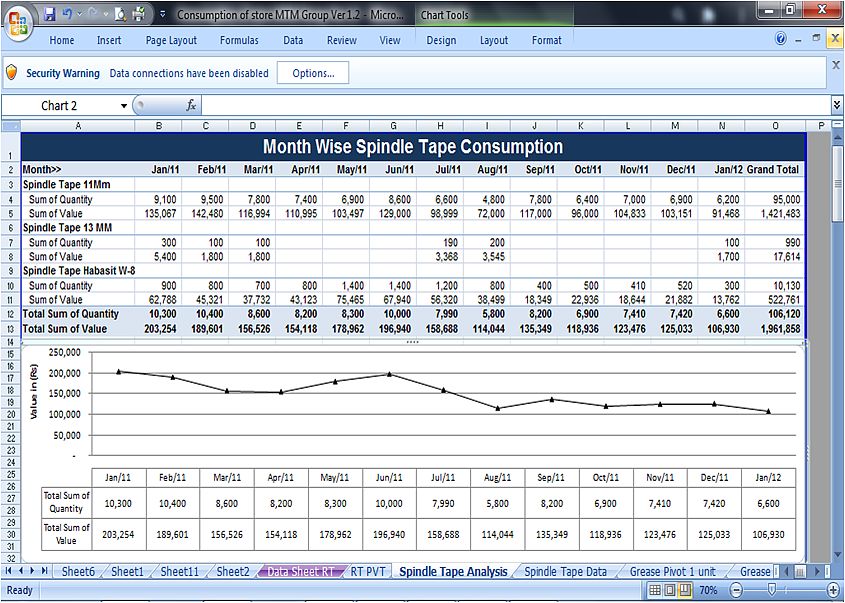Click the '1,961,858' grand total value cell

pos(775,329)
